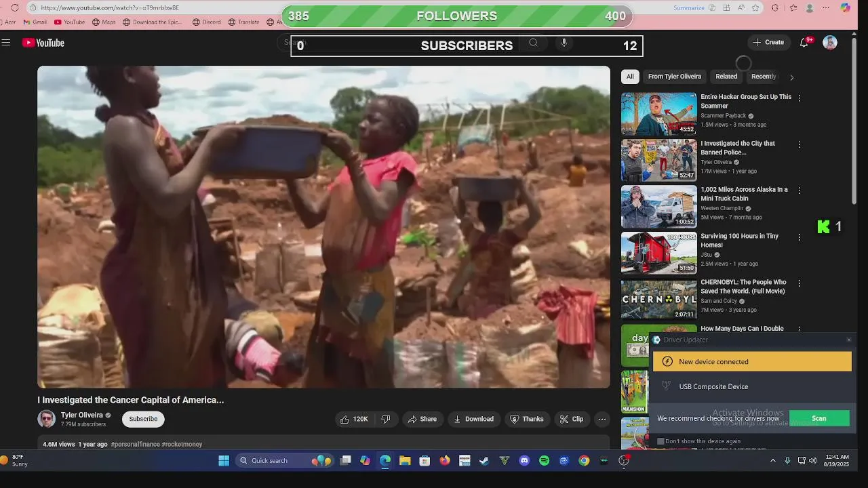
Task: Open taskbar volume icon
Action: (812, 461)
